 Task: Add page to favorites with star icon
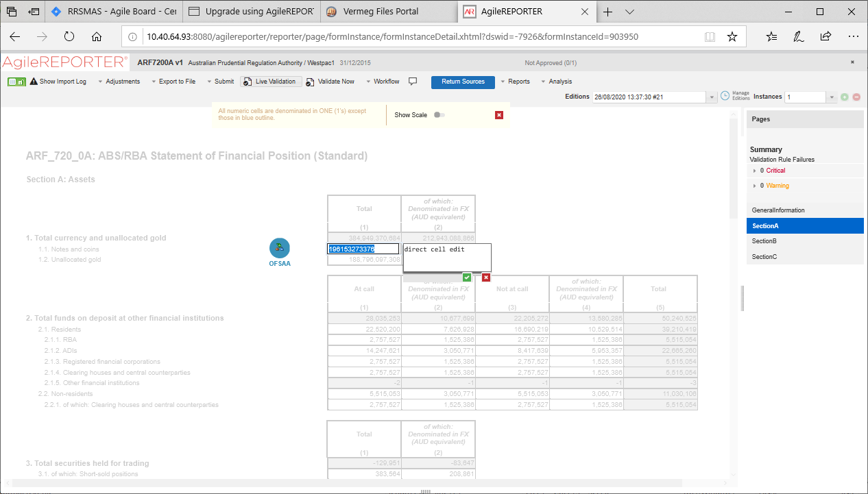click(x=732, y=37)
